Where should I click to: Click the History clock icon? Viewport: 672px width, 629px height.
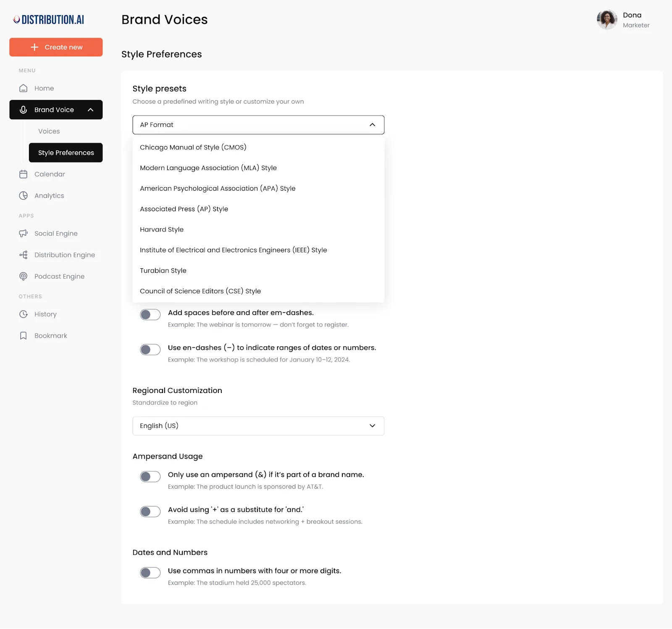24,314
